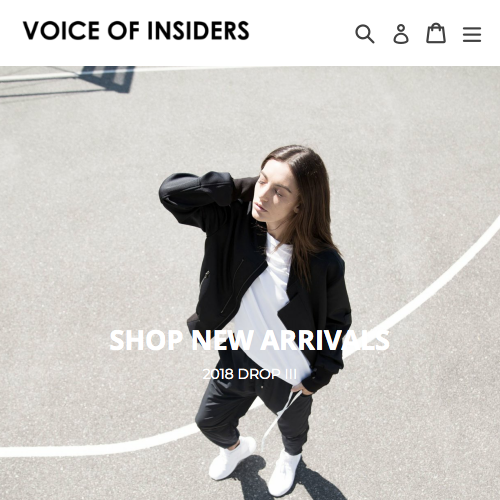The height and width of the screenshot is (500, 500).
Task: Click the model's white sneakers
Action: 255,465
